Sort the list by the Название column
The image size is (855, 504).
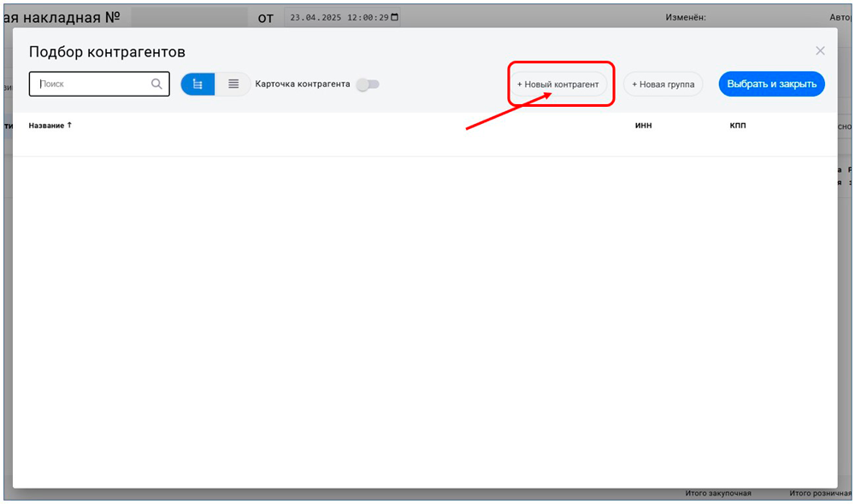click(46, 126)
